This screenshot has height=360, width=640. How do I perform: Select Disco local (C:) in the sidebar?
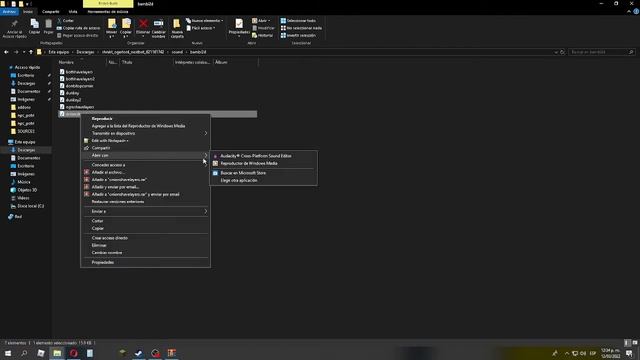pyautogui.click(x=30, y=206)
